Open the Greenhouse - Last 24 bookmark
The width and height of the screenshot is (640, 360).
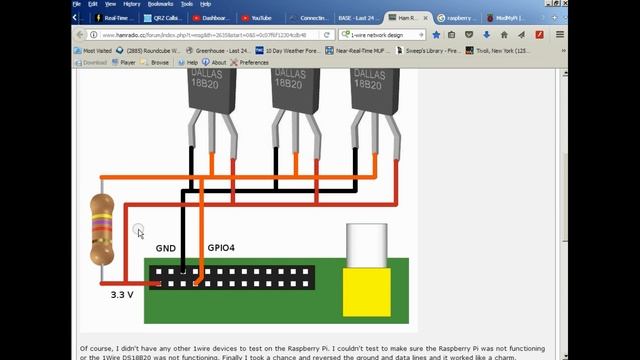[x=217, y=51]
